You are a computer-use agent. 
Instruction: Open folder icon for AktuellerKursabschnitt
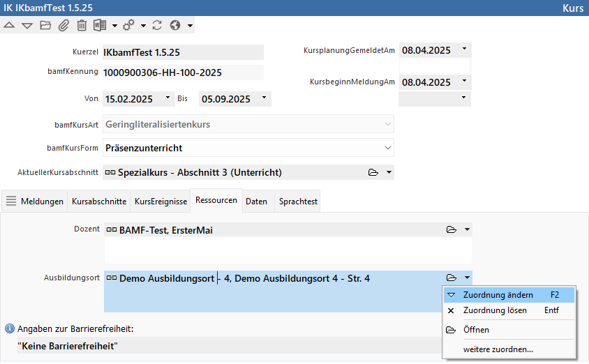tap(373, 172)
